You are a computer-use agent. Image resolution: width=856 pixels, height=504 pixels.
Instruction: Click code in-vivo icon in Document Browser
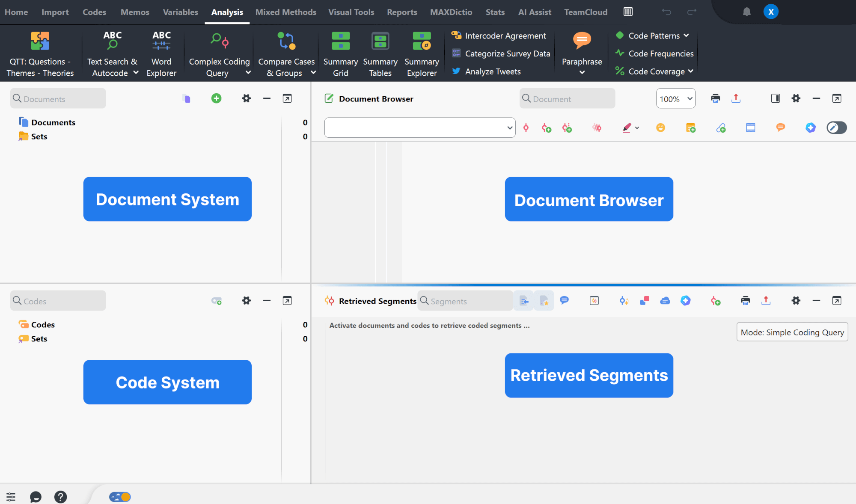(x=567, y=127)
